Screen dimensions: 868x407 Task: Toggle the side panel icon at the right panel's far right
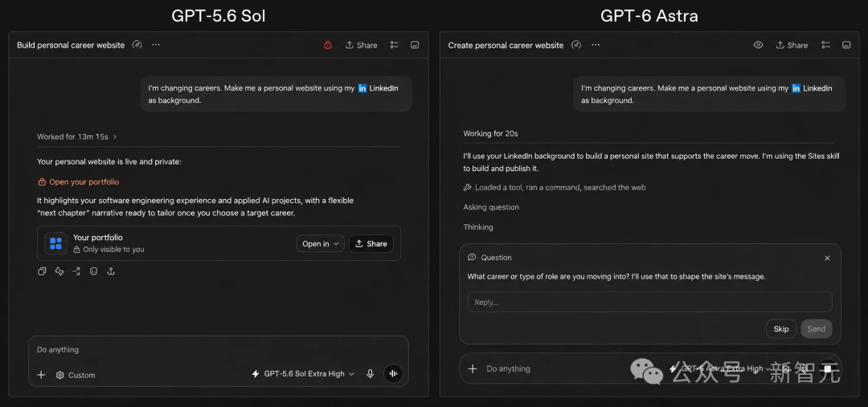pyautogui.click(x=845, y=45)
